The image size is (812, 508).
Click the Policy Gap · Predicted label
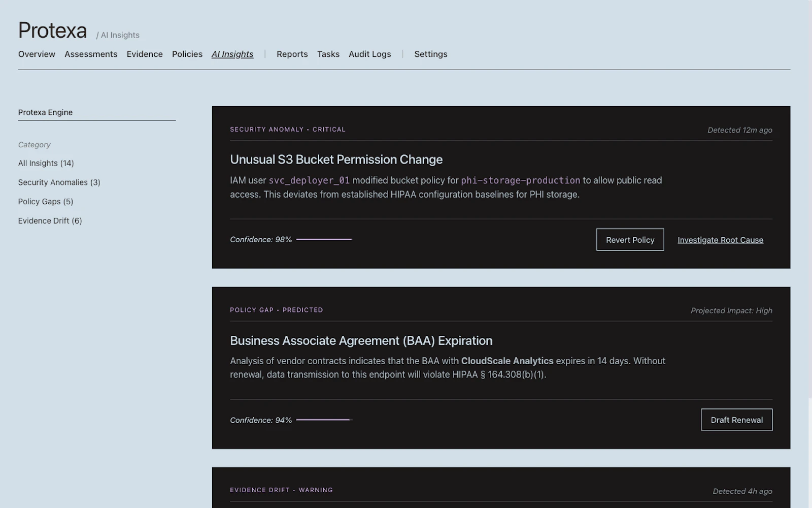coord(277,310)
